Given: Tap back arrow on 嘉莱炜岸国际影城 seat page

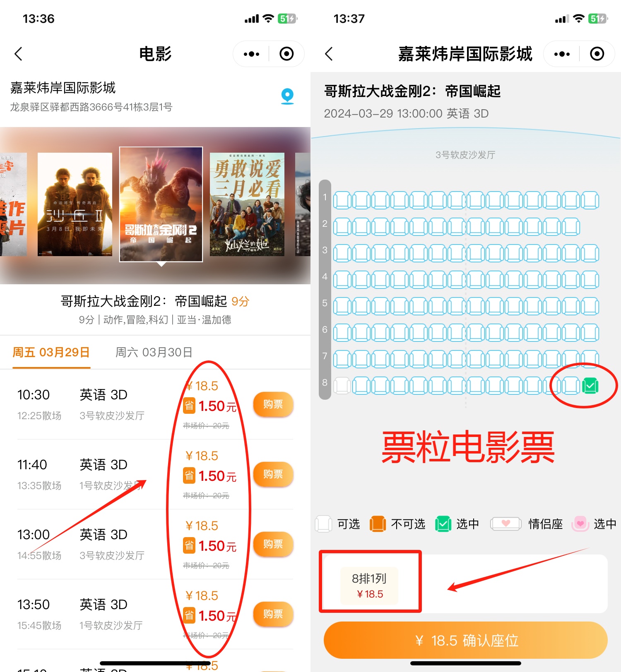Looking at the screenshot, I should point(329,54).
